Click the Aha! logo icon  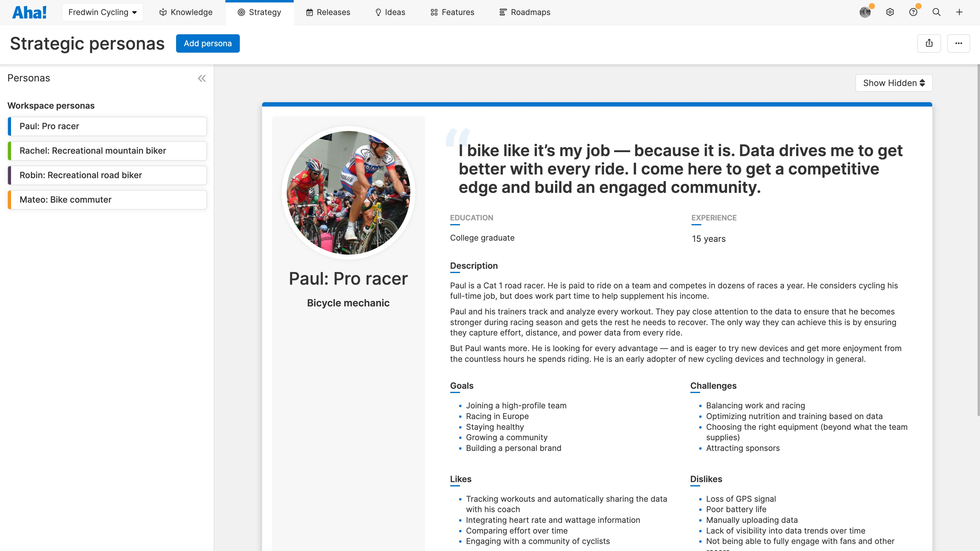29,12
